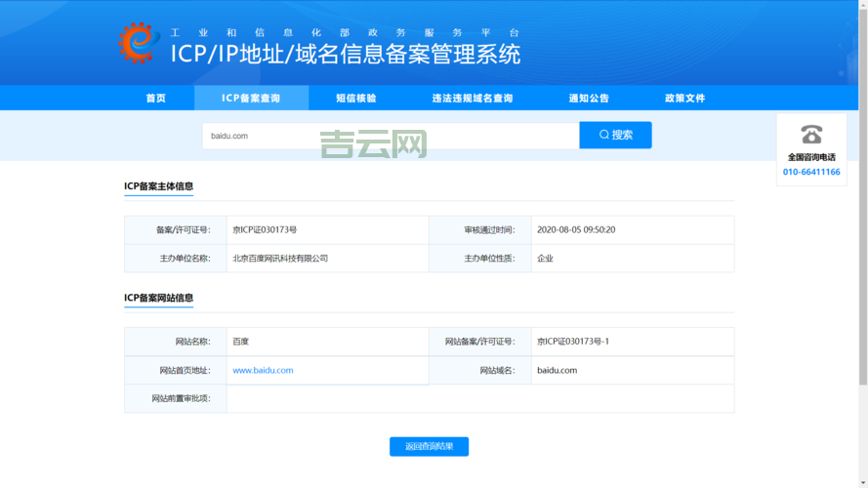Click the 搜索 search button
Image resolution: width=868 pixels, height=488 pixels.
click(615, 135)
